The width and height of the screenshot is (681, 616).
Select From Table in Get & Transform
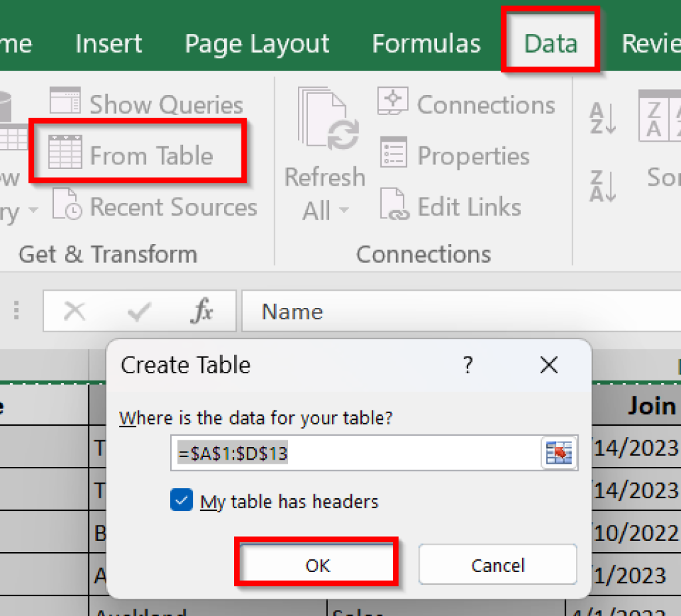pyautogui.click(x=138, y=152)
